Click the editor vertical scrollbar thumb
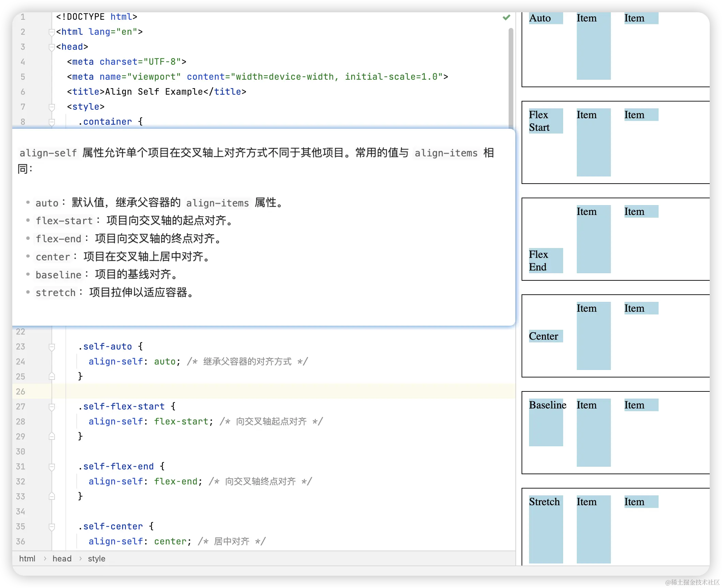 coord(511,78)
